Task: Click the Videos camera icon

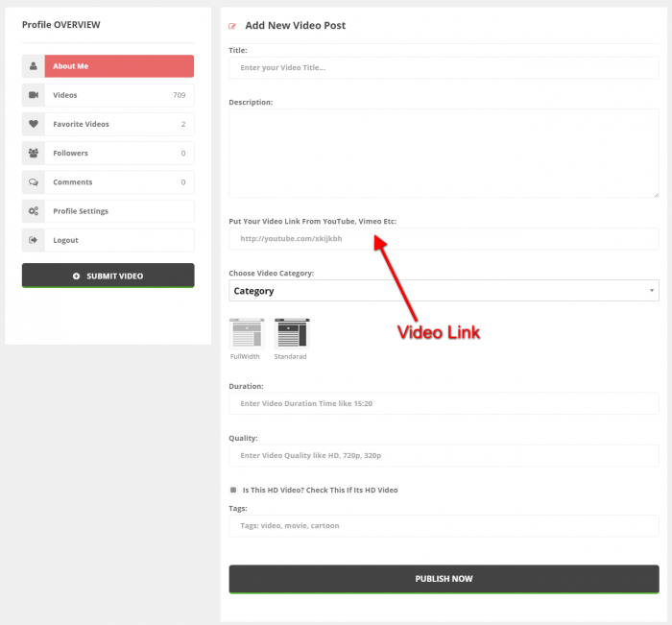Action: (34, 95)
